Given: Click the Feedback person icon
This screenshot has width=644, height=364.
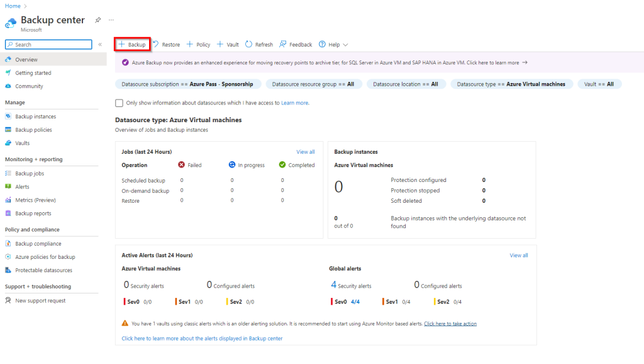Looking at the screenshot, I should coord(282,44).
